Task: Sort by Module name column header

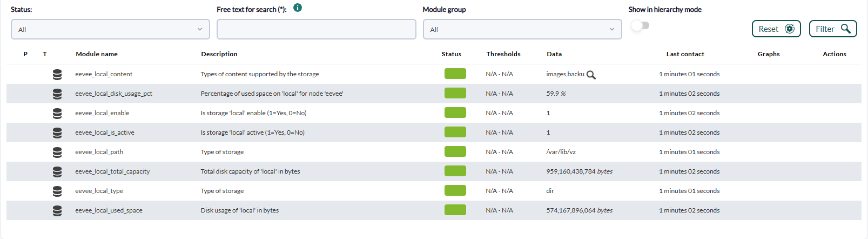Action: tap(97, 54)
